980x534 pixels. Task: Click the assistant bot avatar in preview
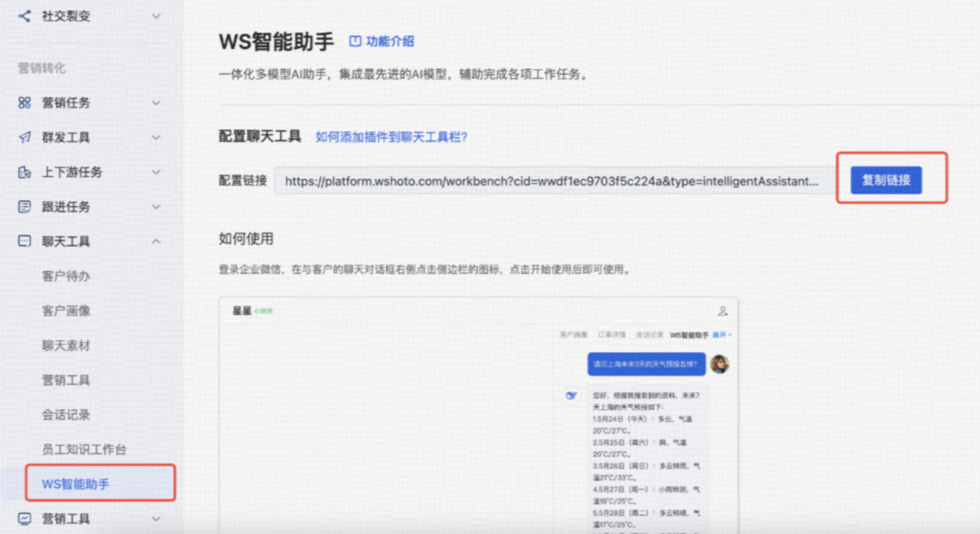(x=571, y=395)
